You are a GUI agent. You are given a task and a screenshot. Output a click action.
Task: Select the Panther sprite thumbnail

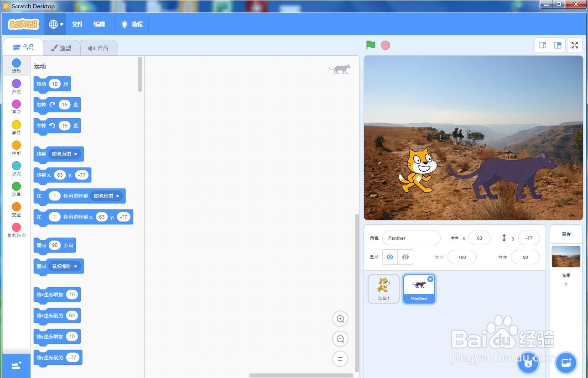point(419,289)
